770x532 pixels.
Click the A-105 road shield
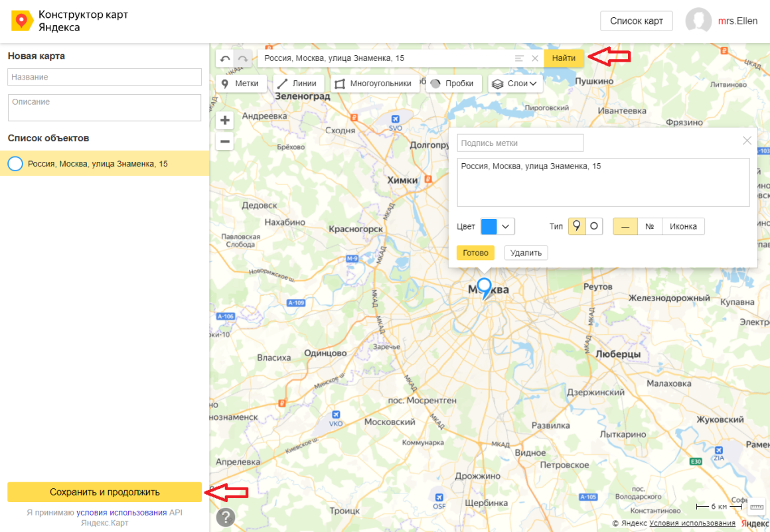588,497
